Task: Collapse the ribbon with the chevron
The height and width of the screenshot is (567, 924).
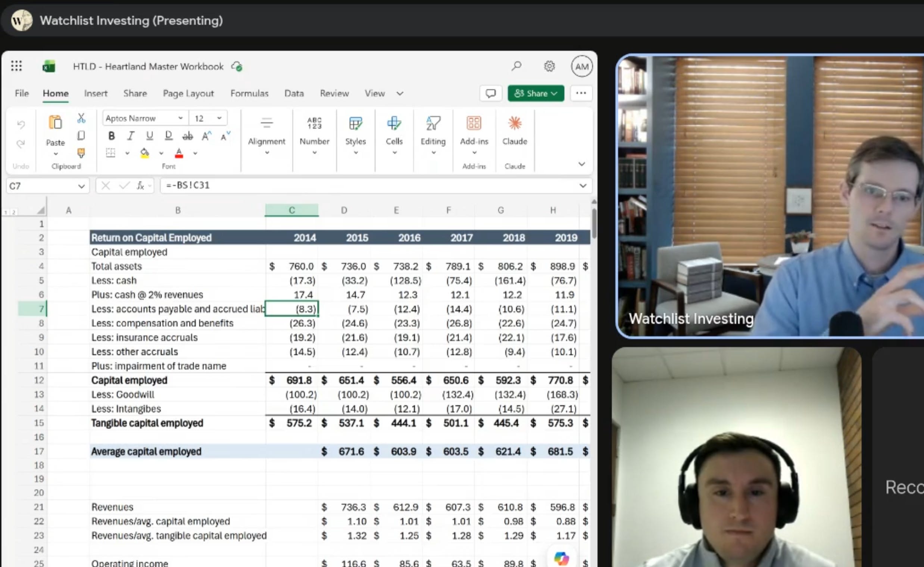Action: pos(582,164)
